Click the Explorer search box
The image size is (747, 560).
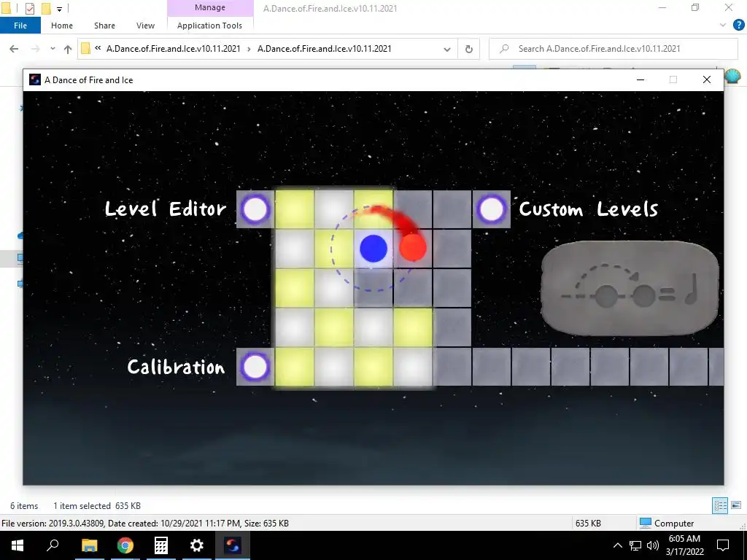click(613, 49)
